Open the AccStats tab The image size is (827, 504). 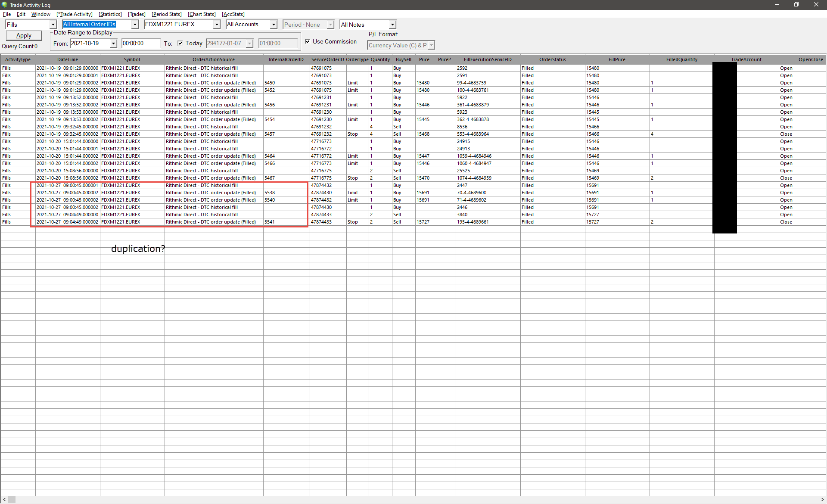[233, 14]
